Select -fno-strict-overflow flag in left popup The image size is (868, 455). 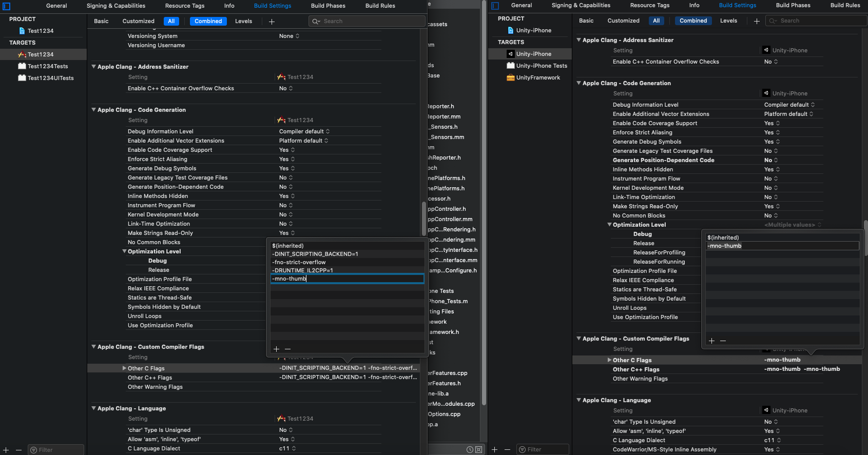coord(347,262)
